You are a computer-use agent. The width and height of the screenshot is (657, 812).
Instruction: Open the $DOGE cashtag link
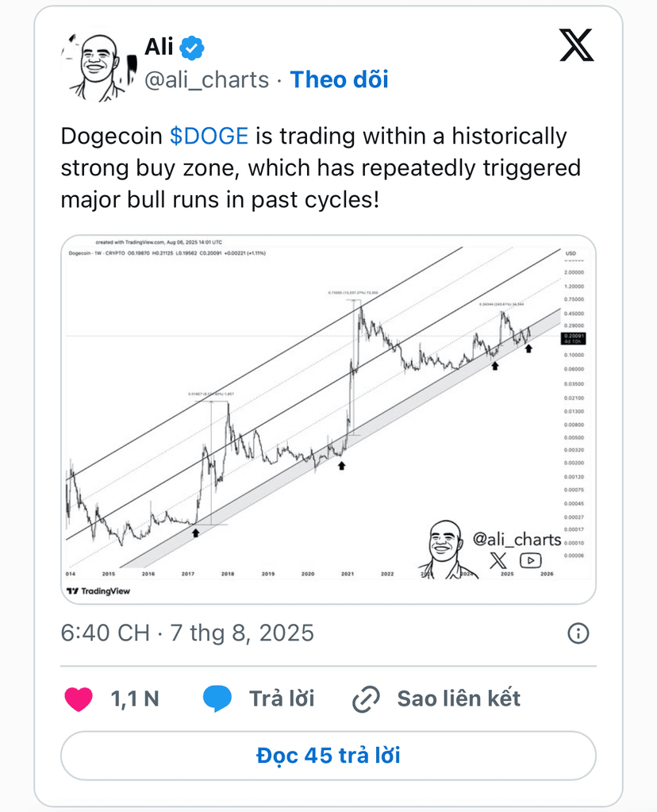(x=209, y=137)
